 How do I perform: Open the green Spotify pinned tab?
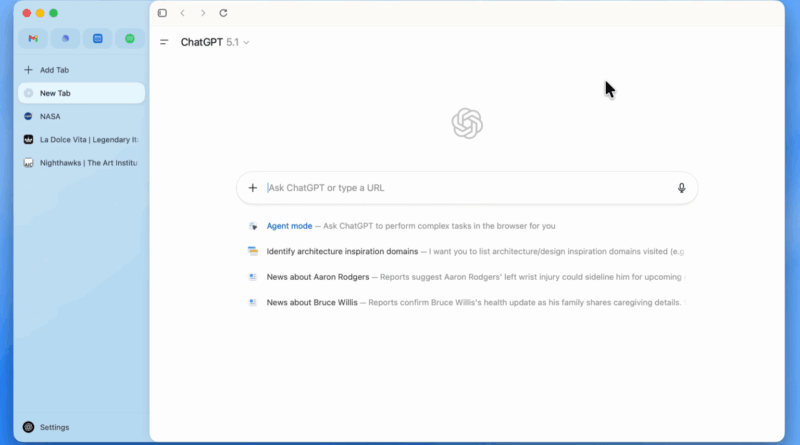[x=130, y=39]
